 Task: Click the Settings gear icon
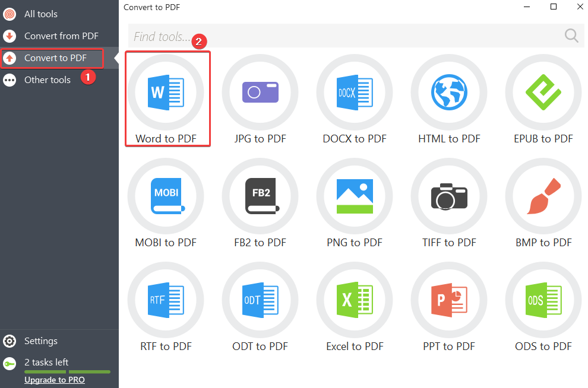10,341
